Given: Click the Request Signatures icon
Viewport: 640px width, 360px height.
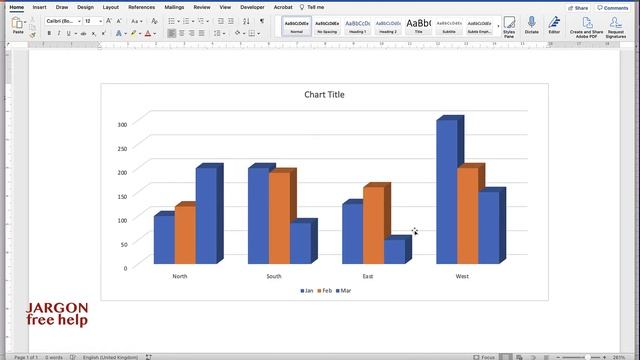Looking at the screenshot, I should (616, 27).
